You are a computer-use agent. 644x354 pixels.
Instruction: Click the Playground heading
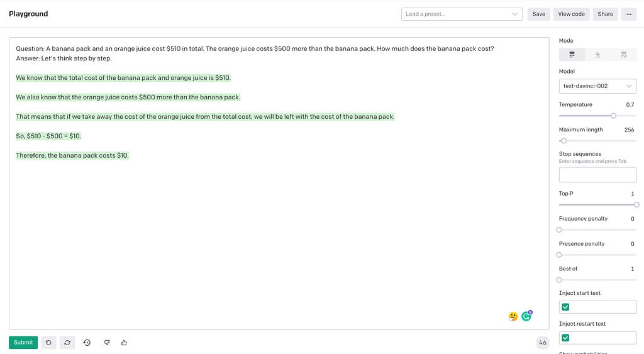28,14
